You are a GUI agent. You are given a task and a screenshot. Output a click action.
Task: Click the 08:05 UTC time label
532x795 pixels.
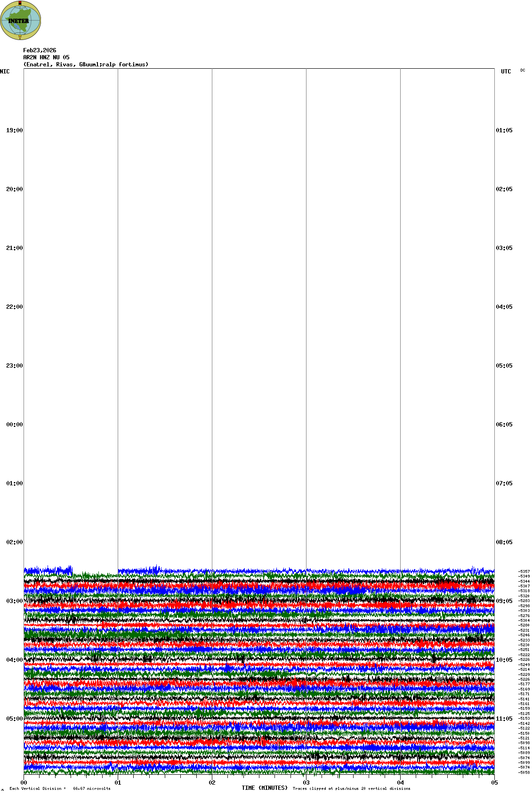point(504,542)
